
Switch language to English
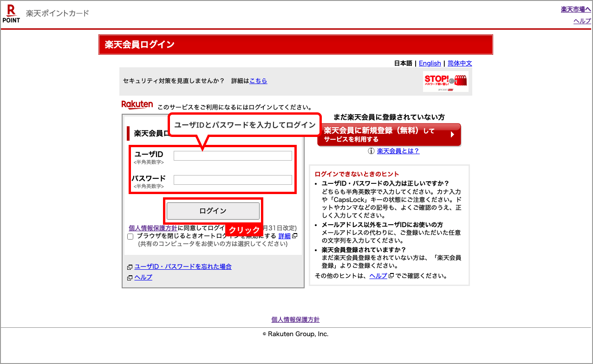430,63
